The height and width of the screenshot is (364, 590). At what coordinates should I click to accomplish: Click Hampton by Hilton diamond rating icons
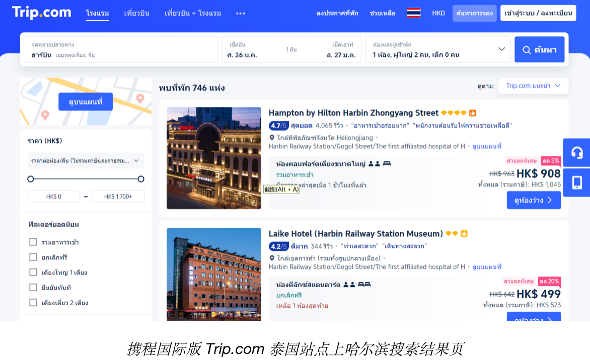point(454,113)
